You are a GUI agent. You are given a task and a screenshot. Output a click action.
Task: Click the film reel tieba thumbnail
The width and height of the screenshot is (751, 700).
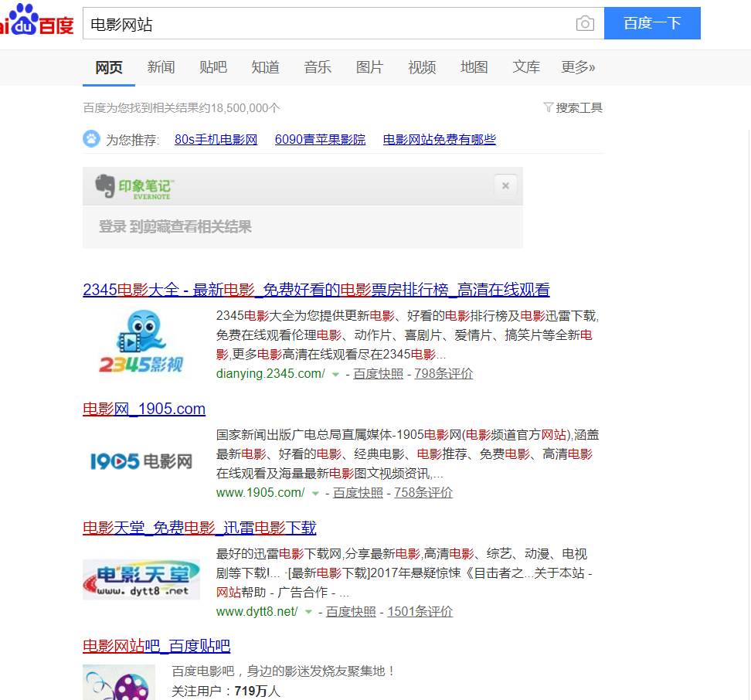119,682
